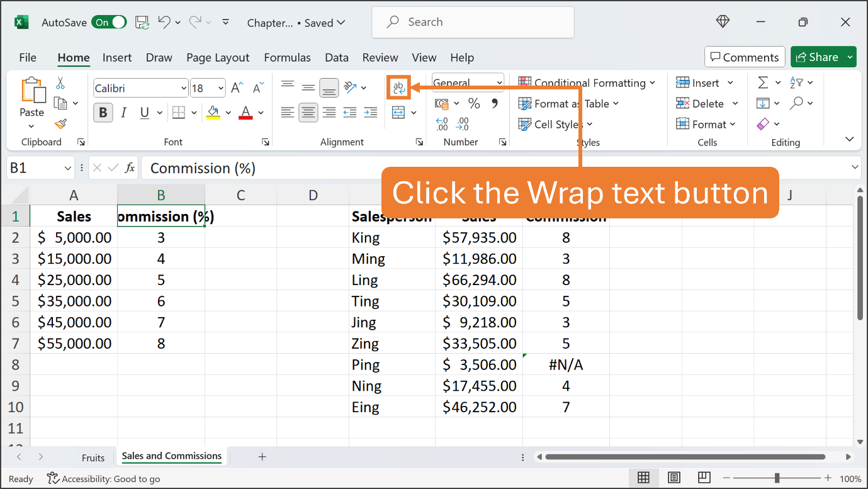Cut the selection with the scissors icon
This screenshot has width=868, height=489.
click(60, 82)
